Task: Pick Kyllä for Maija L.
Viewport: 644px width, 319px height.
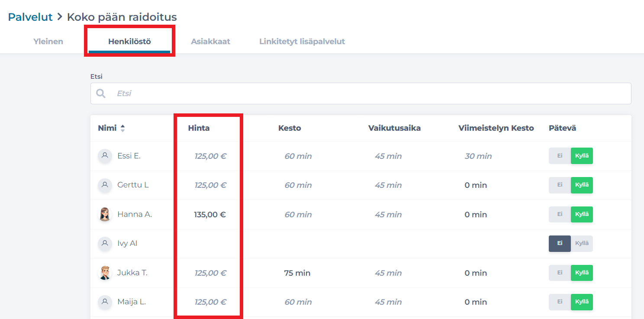Action: [582, 302]
